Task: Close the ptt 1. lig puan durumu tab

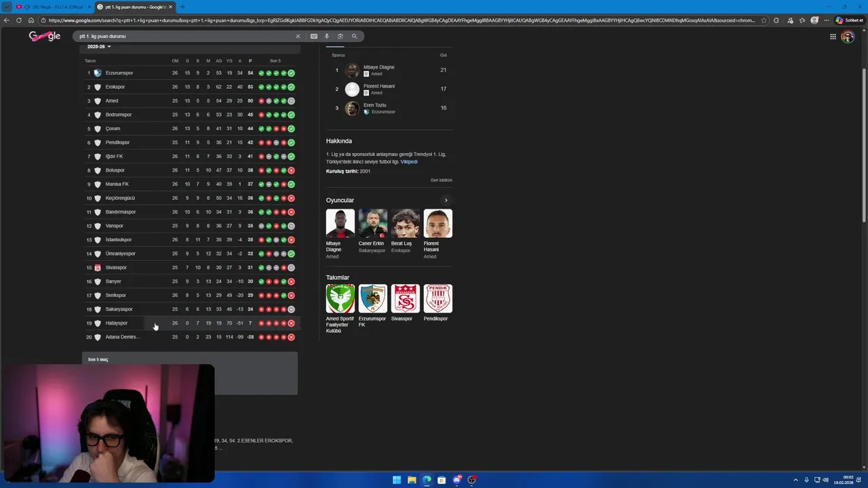Action: tap(170, 7)
